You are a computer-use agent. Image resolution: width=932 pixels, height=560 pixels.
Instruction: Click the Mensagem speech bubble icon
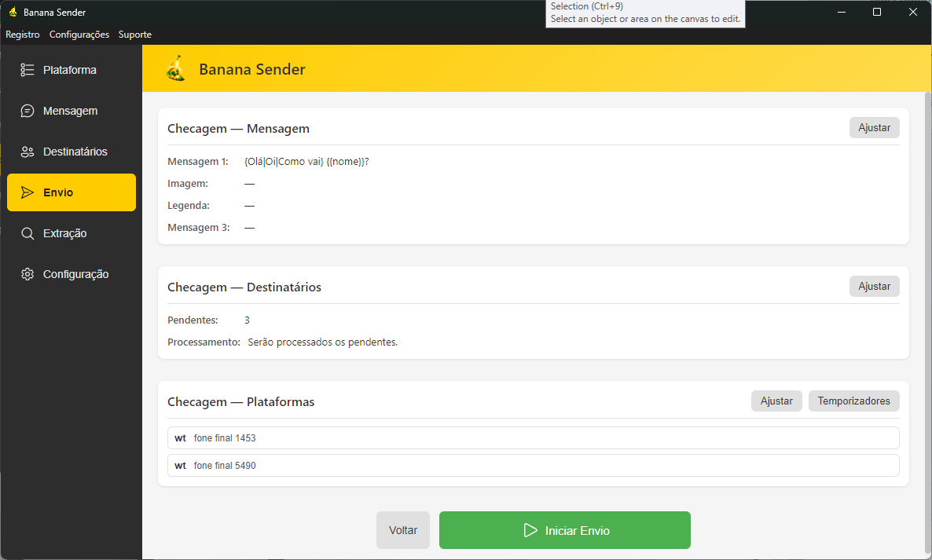pyautogui.click(x=28, y=111)
